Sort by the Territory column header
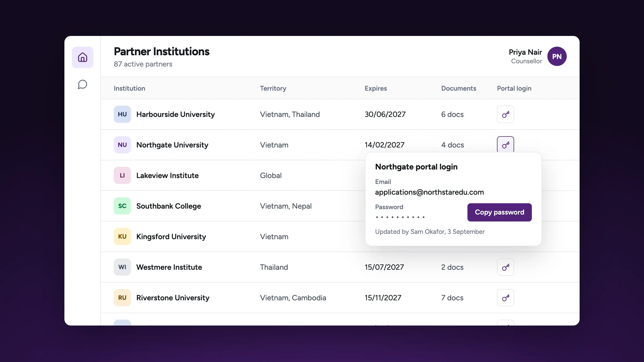644x362 pixels. coord(273,88)
